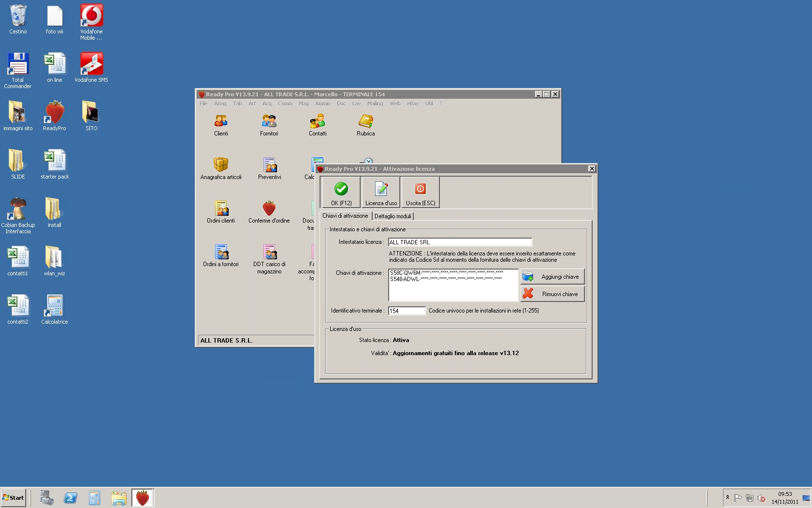Click Ready Pro strawberry taskbar button
Viewport: 812px width, 508px height.
click(143, 498)
